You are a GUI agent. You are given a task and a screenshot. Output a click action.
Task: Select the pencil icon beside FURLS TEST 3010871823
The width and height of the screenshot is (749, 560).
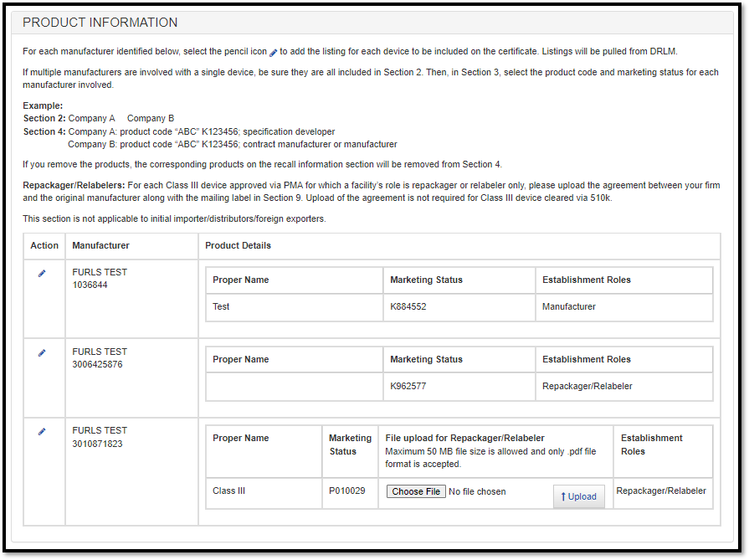42,432
